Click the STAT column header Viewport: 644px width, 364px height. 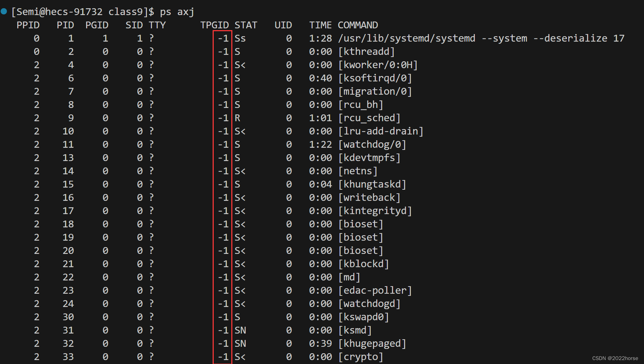(246, 25)
